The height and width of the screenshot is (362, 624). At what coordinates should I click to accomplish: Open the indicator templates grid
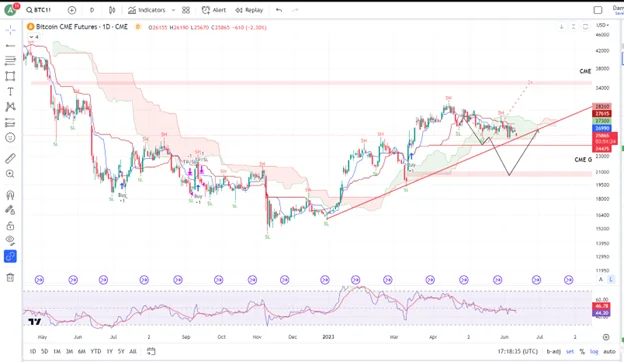point(186,10)
